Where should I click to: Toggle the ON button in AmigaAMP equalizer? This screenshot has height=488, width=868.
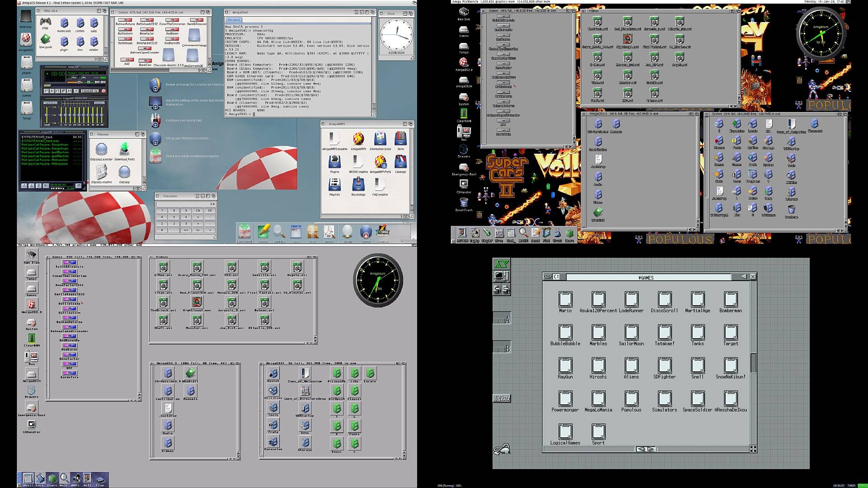coord(47,103)
